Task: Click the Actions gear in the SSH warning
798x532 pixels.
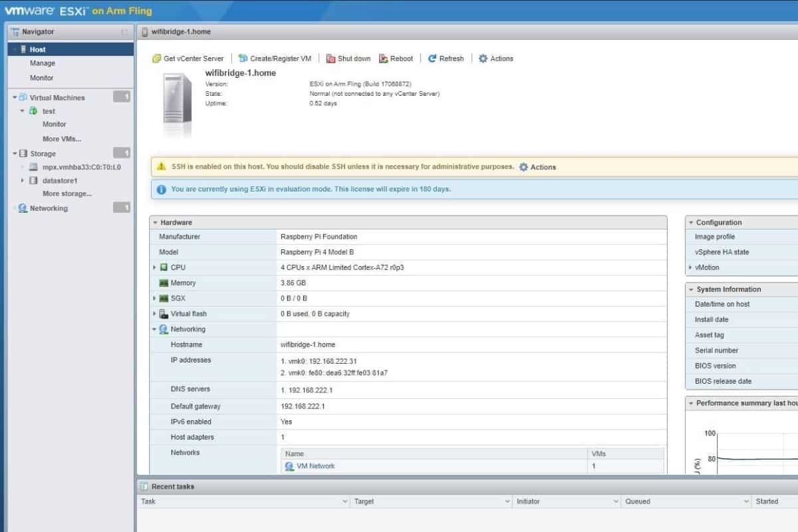Action: tap(523, 167)
